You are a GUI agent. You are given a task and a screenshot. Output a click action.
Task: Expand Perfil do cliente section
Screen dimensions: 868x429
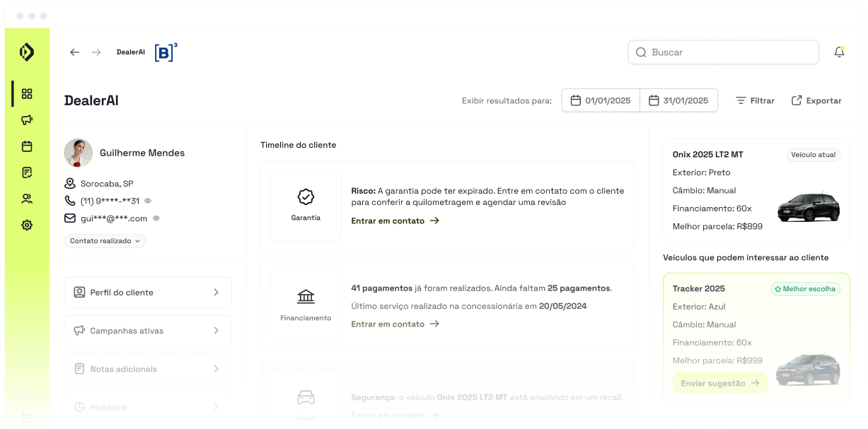148,293
